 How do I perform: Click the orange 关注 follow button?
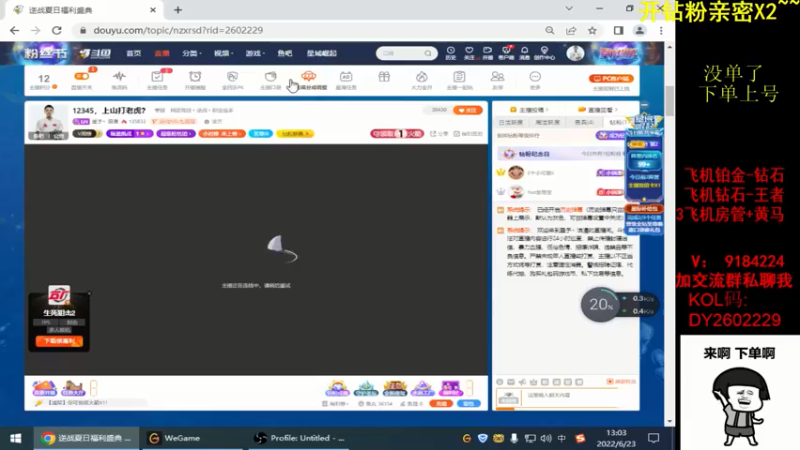(x=467, y=110)
